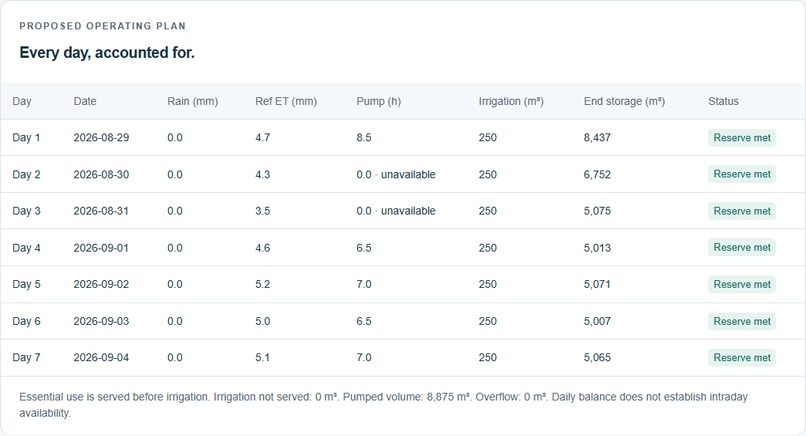Click the Day 1 Reserve met badge
This screenshot has height=436, width=806.
tap(742, 138)
